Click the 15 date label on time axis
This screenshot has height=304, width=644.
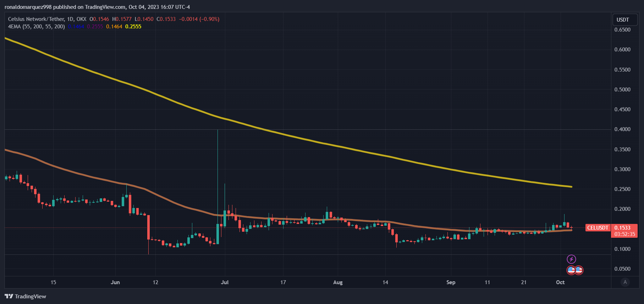pyautogui.click(x=53, y=282)
